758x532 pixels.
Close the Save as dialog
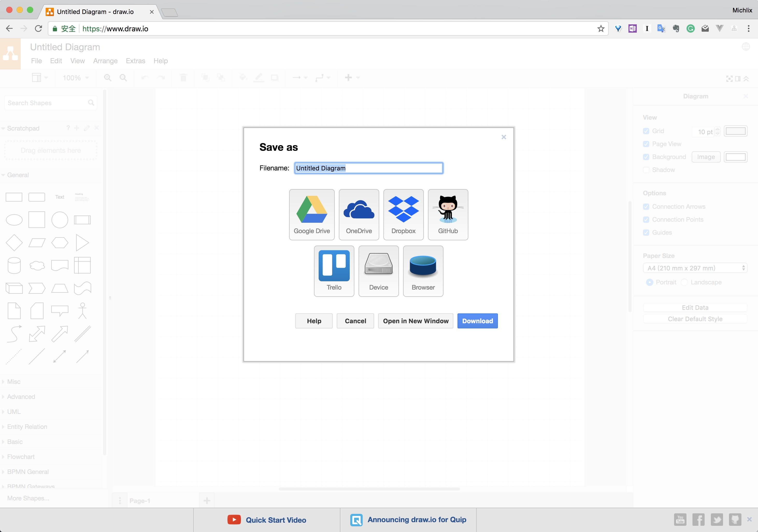(503, 137)
